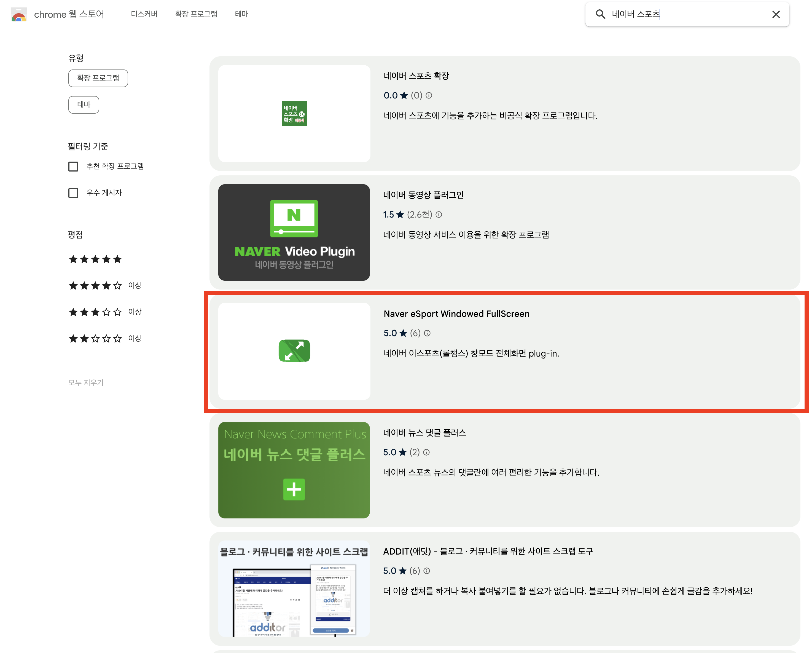Click the 모두 지우기 link
The image size is (812, 653).
coord(86,383)
